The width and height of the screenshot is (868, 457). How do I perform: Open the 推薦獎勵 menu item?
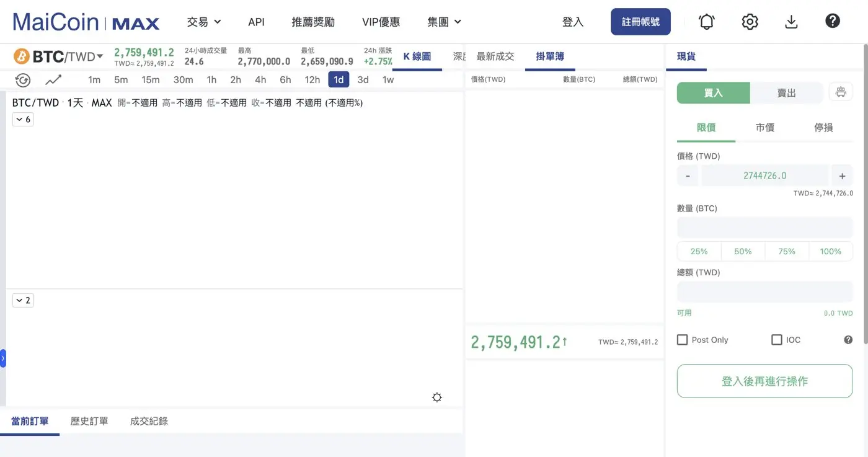(313, 22)
